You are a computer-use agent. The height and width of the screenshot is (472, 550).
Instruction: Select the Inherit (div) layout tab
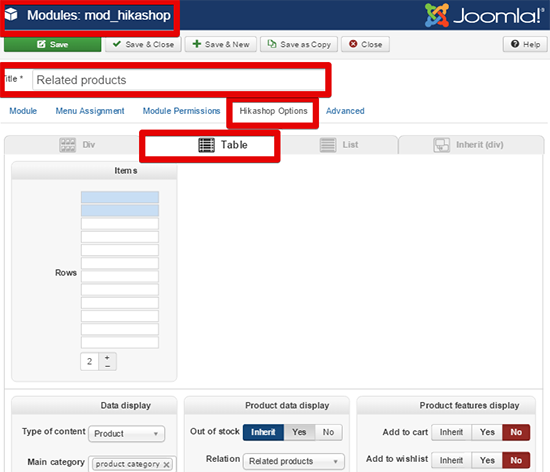click(x=471, y=144)
